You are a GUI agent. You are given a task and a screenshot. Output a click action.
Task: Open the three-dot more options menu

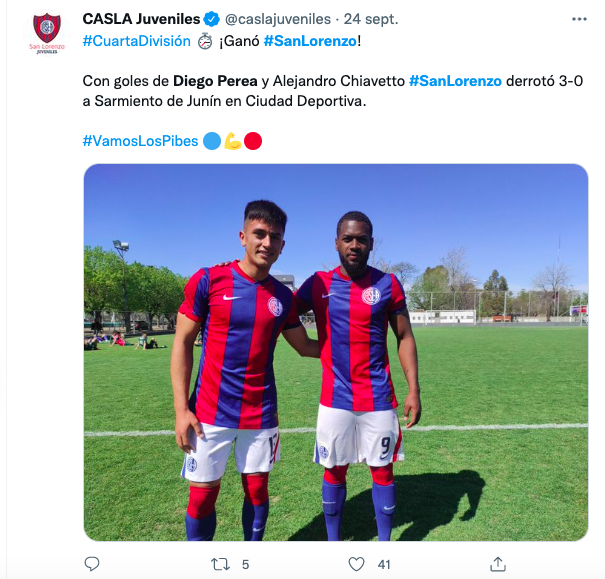point(579,19)
